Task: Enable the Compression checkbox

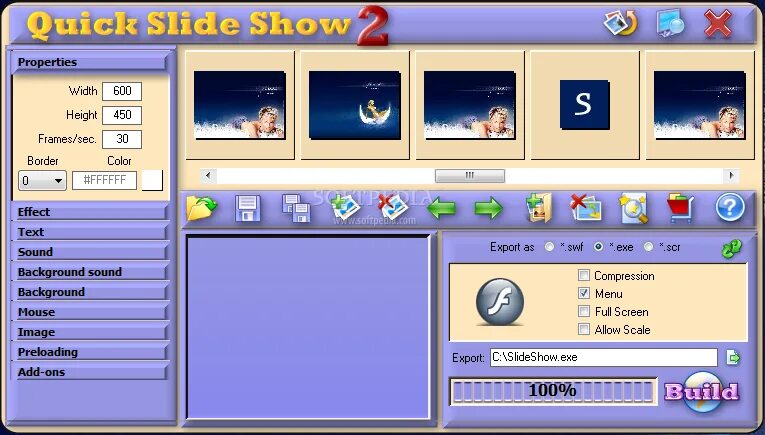Action: [584, 275]
